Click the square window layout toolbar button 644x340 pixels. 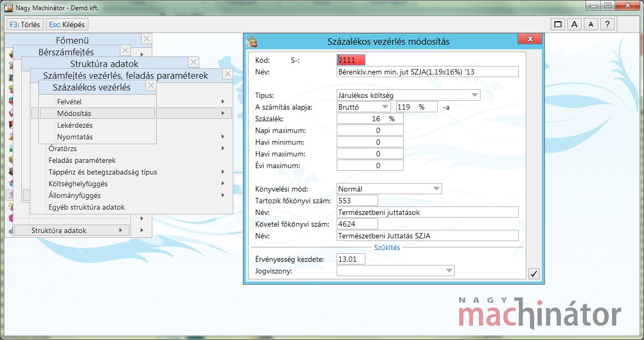point(558,24)
